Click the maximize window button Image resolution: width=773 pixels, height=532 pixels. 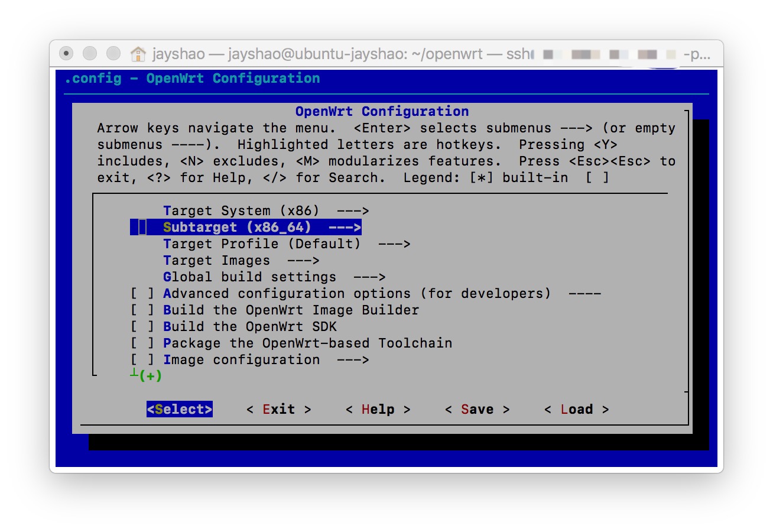[x=113, y=54]
